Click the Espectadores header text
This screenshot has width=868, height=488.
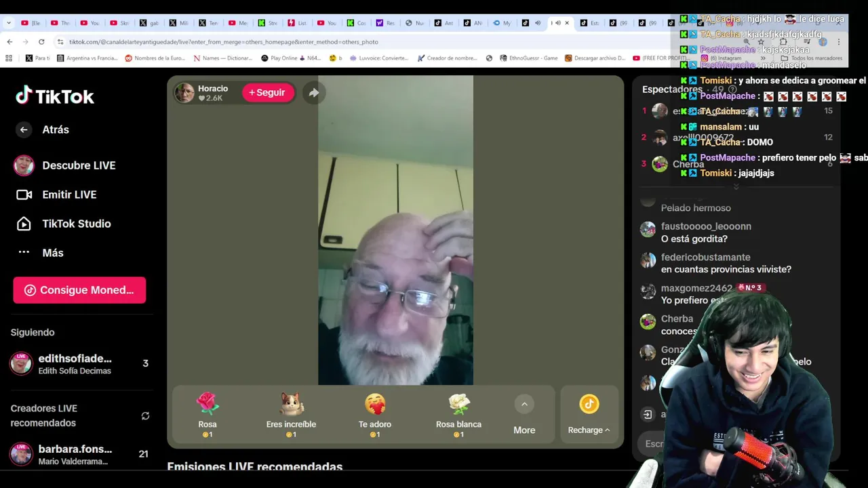[672, 89]
